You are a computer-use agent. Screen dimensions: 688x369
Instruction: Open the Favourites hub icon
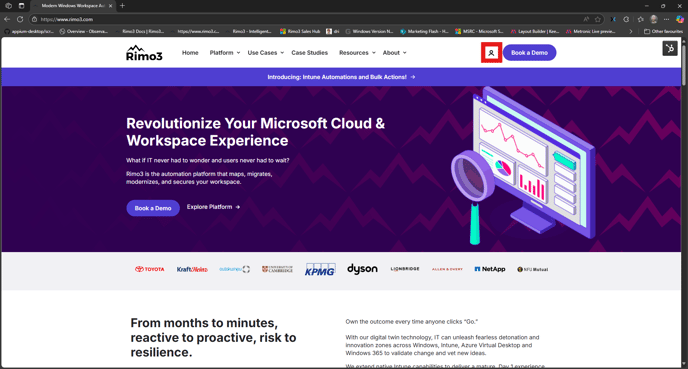pyautogui.click(x=641, y=19)
